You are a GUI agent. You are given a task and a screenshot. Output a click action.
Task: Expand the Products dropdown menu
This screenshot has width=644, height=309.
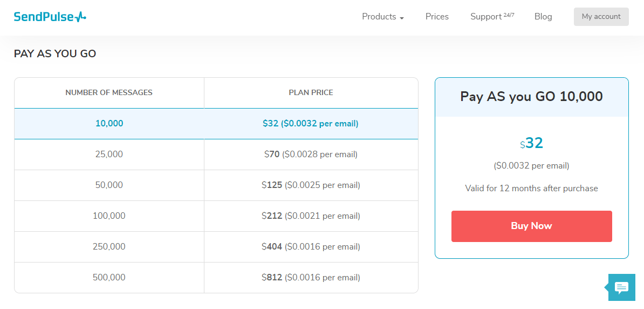click(382, 17)
